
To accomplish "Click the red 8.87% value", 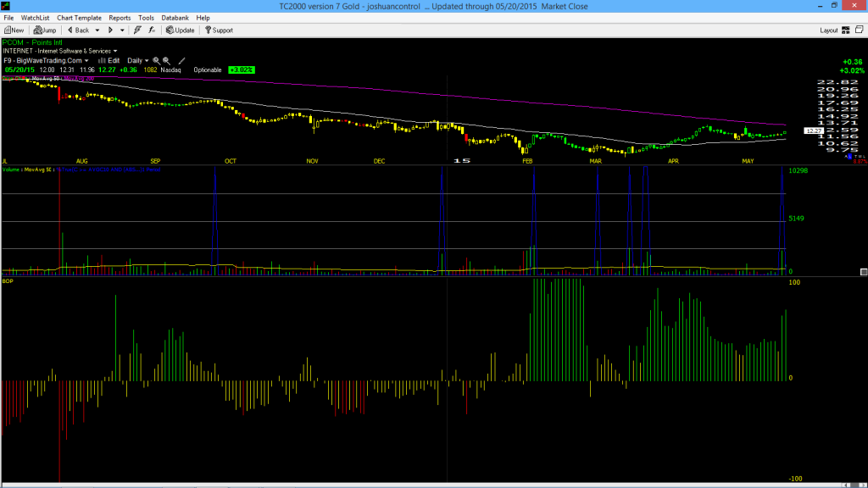I will (860, 162).
